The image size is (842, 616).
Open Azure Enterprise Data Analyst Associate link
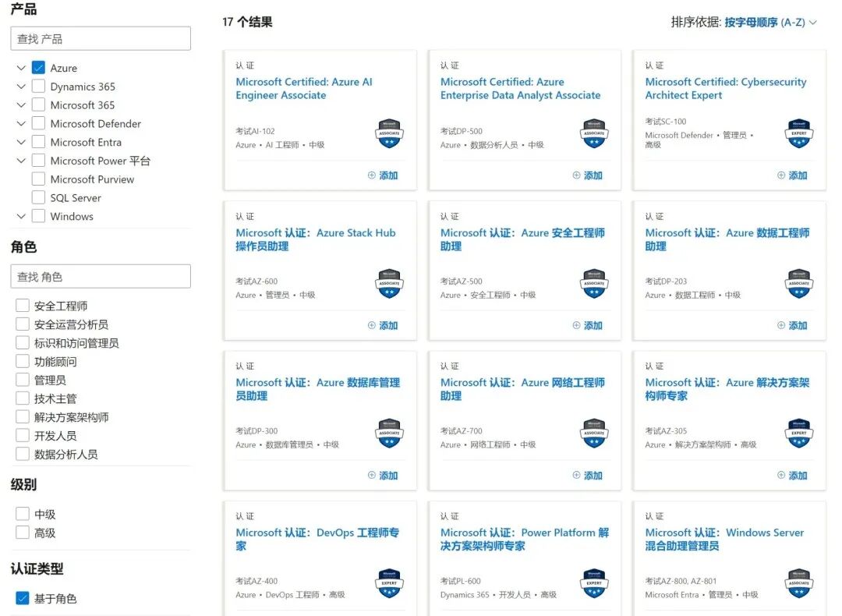click(x=520, y=89)
